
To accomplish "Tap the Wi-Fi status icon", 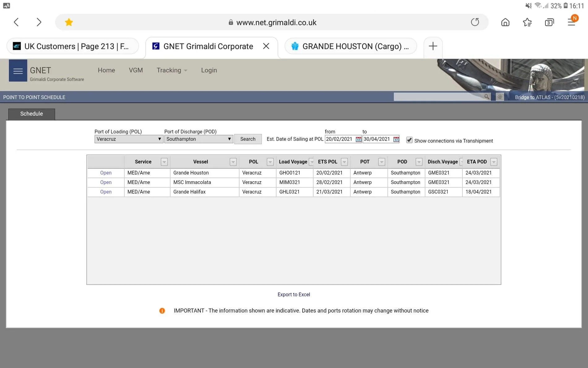I will [x=538, y=5].
